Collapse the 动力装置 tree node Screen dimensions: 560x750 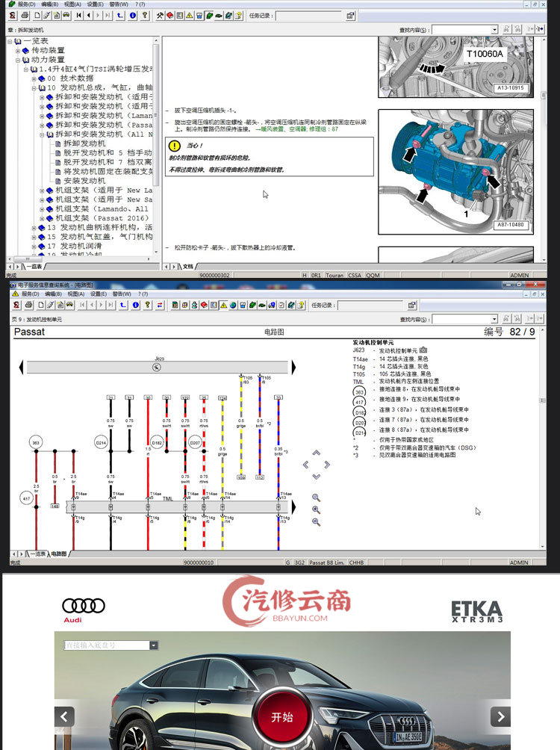click(18, 60)
